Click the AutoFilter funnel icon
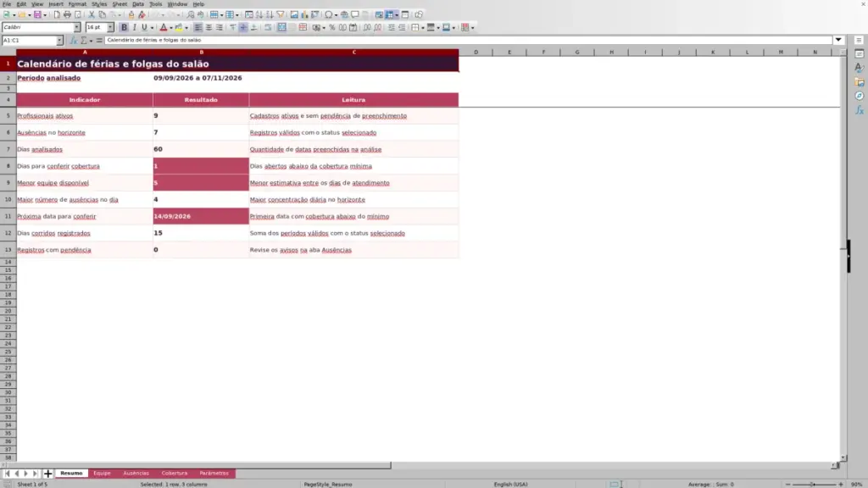This screenshot has width=868, height=488. (281, 15)
